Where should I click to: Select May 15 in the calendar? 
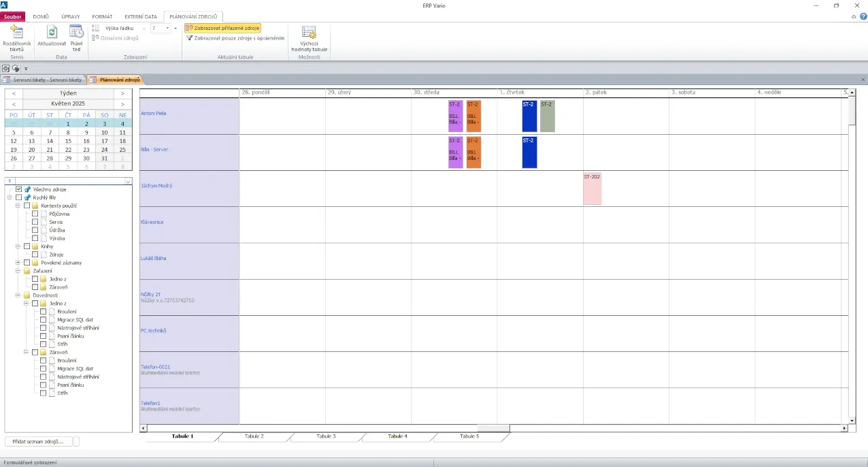point(68,141)
